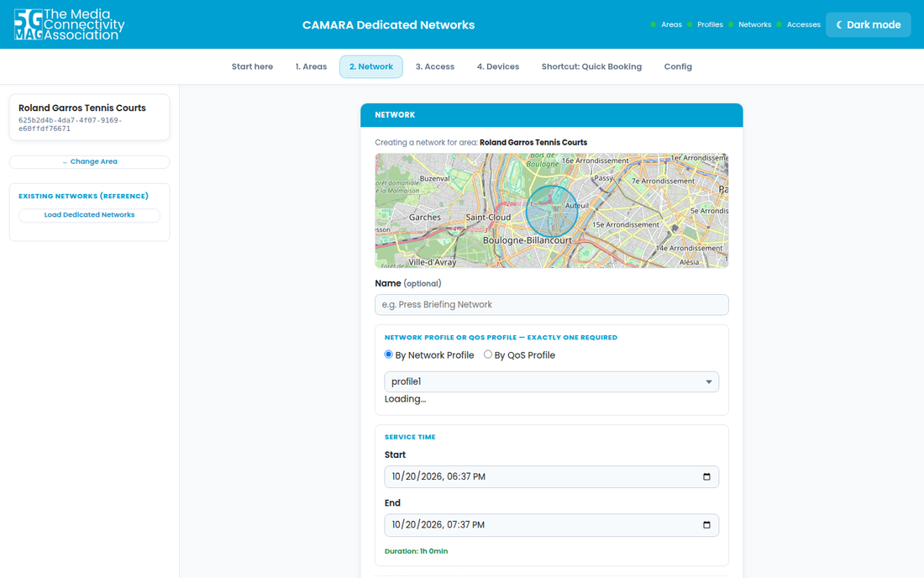This screenshot has height=578, width=924.
Task: Click the Accesses status indicator
Action: [799, 24]
